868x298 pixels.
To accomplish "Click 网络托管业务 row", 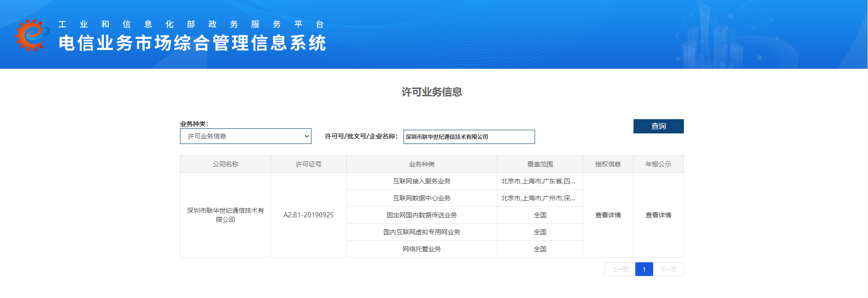I will point(422,249).
